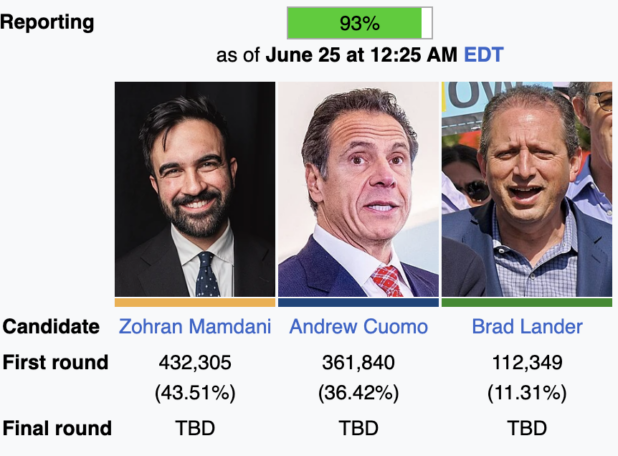
Task: Click the 43.51% percentage text
Action: pos(195,393)
